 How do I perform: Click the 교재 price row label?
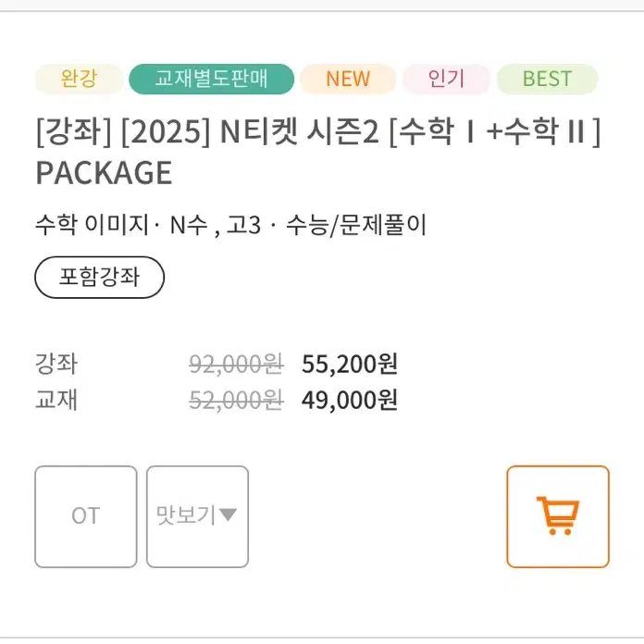[x=56, y=401]
